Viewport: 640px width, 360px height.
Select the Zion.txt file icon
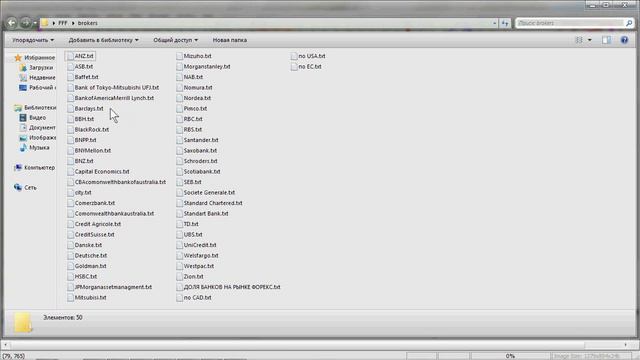coord(180,277)
